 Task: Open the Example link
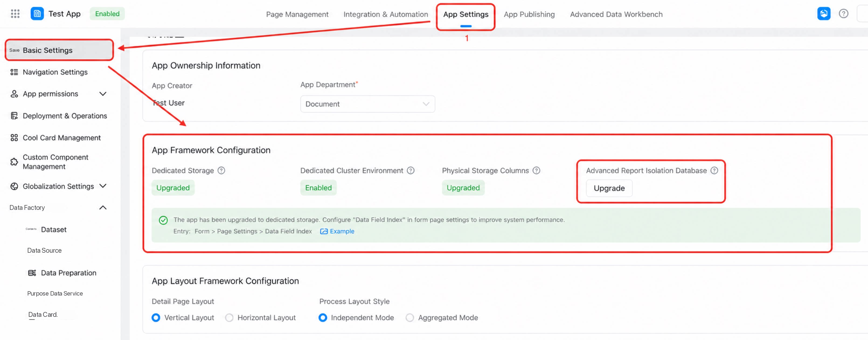pos(337,231)
